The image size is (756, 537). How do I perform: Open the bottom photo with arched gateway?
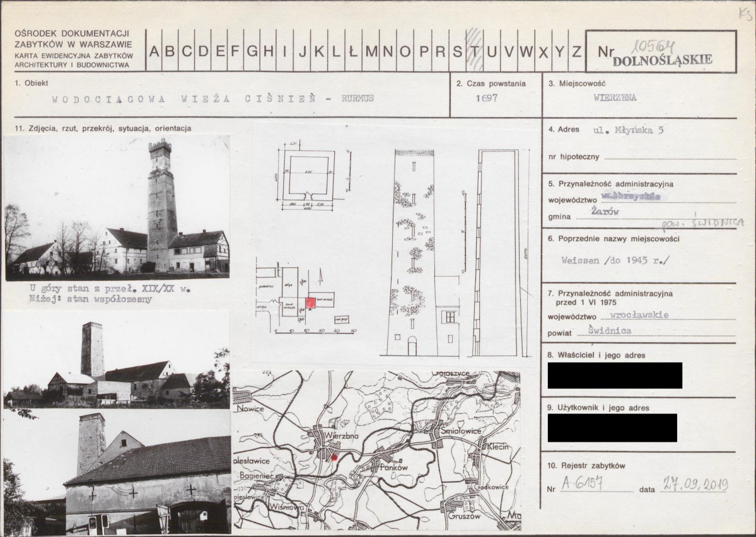pyautogui.click(x=117, y=471)
